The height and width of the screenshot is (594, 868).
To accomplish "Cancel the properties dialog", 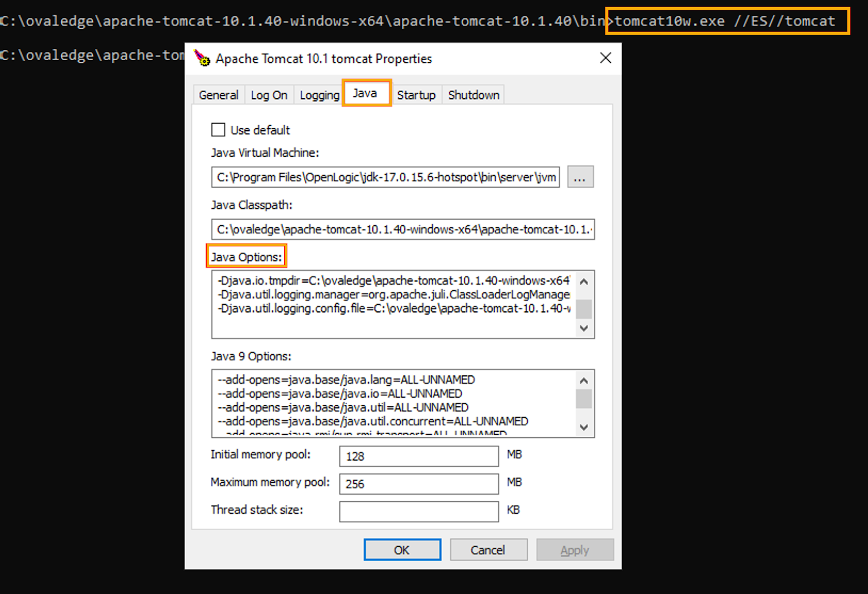I will [x=488, y=550].
